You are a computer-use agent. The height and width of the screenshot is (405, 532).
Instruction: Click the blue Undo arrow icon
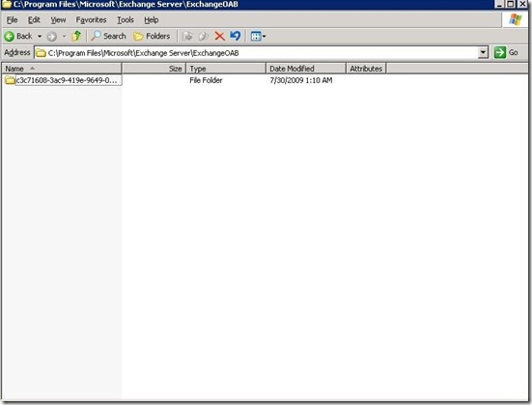(236, 36)
